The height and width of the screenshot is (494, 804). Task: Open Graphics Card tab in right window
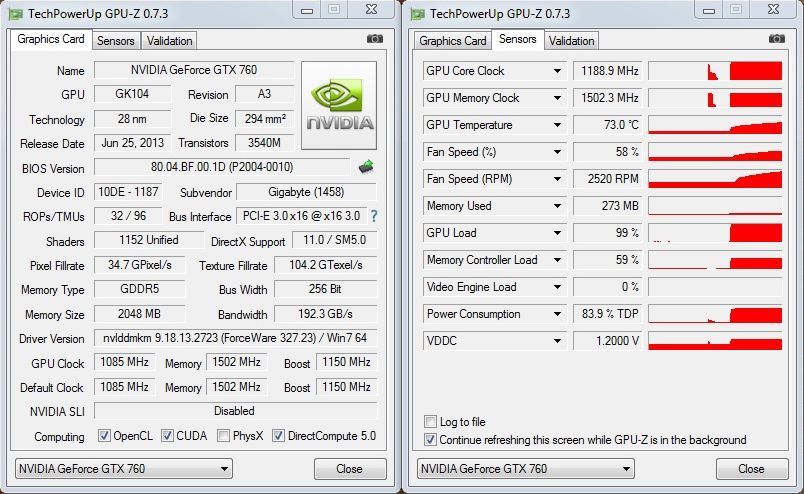[452, 41]
